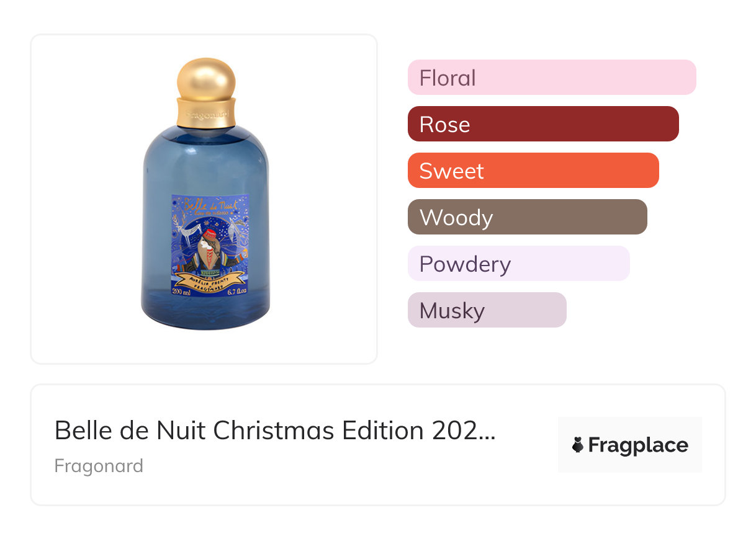
Task: Click the Fragplace wordmark text
Action: (638, 445)
